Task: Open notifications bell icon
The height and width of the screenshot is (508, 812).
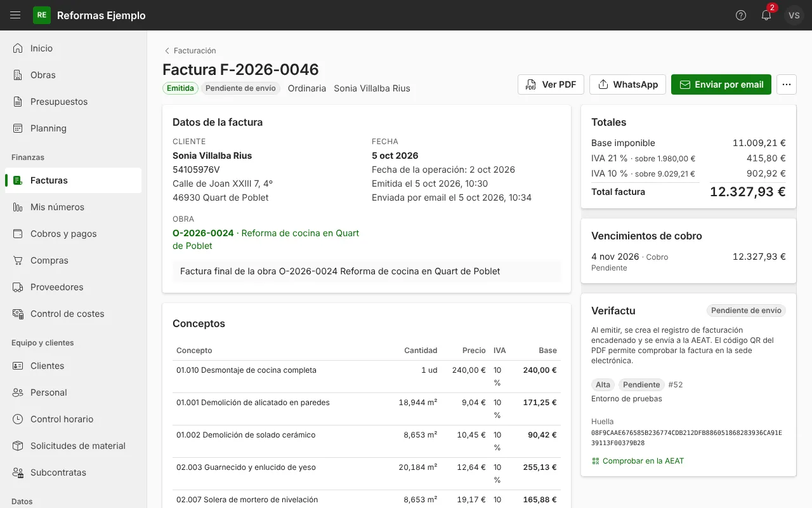Action: pos(766,15)
